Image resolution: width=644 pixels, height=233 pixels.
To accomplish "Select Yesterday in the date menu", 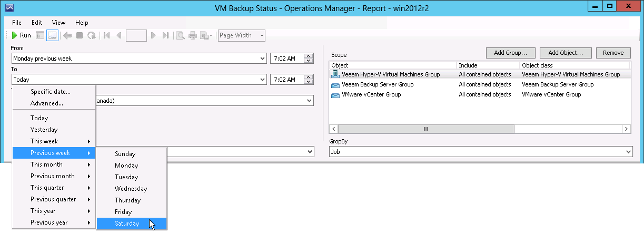I will pyautogui.click(x=54, y=130).
